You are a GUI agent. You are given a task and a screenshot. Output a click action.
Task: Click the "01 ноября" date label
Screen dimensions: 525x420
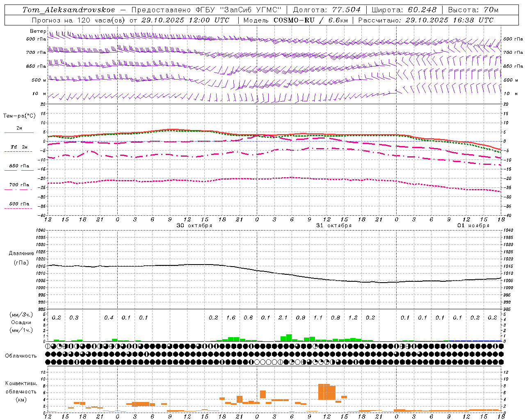coord(473,226)
